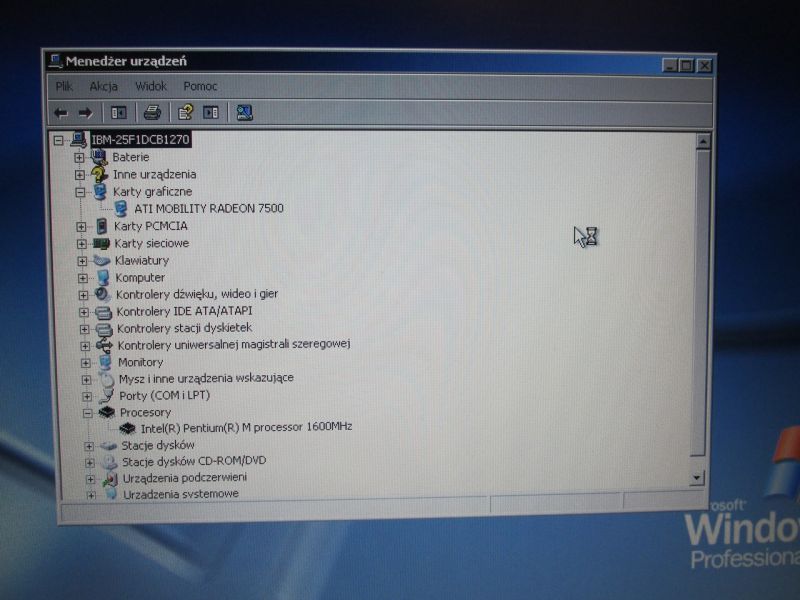Click the Print toolbar icon

coord(152,113)
